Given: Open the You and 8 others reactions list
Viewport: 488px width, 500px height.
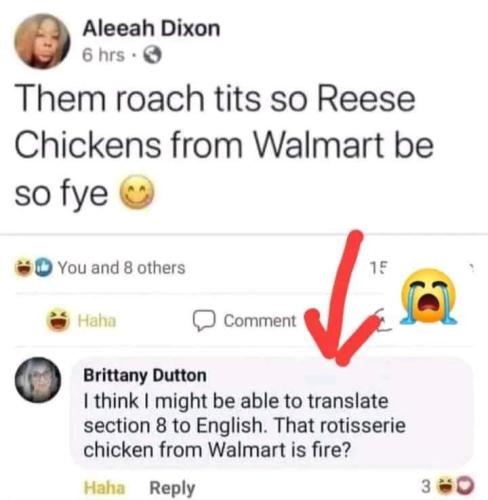Looking at the screenshot, I should [121, 268].
